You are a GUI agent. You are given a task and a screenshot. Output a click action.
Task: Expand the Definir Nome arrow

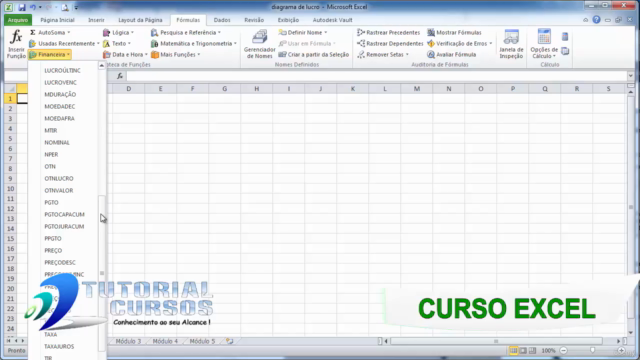[x=325, y=32]
